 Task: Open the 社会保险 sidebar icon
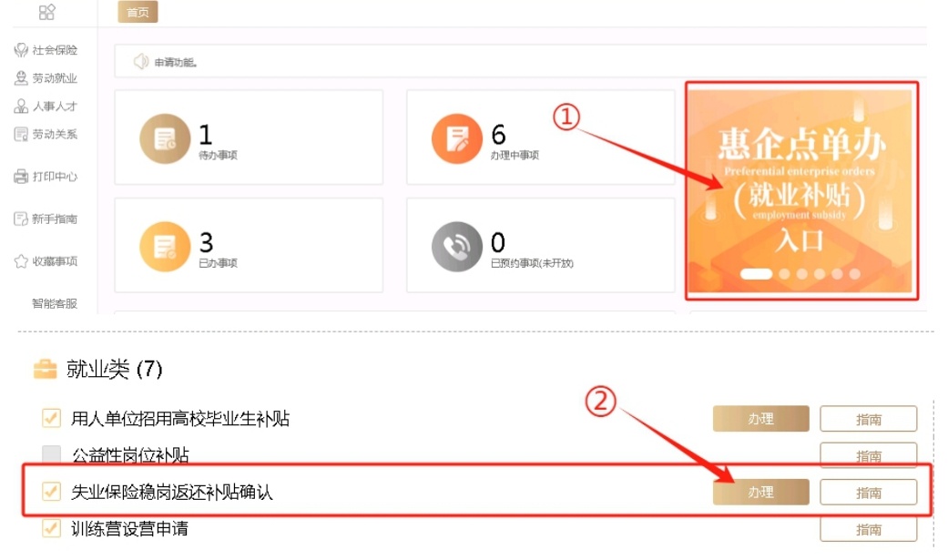click(21, 49)
